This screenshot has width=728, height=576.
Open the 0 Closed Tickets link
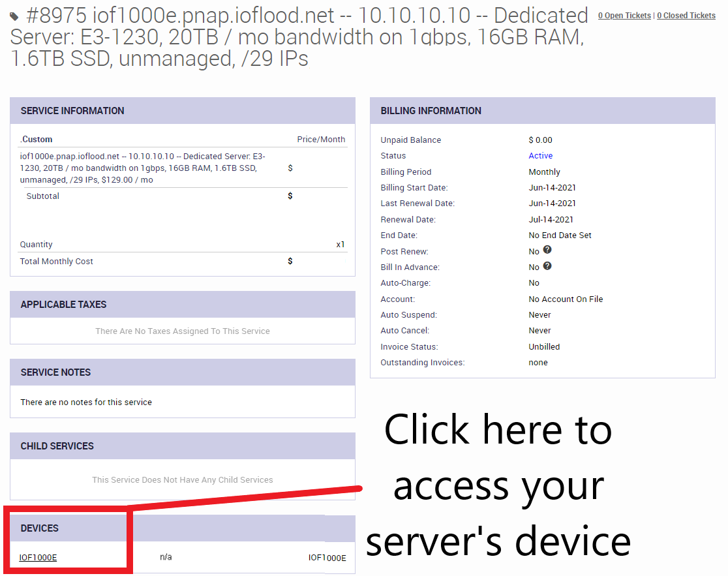tap(686, 15)
